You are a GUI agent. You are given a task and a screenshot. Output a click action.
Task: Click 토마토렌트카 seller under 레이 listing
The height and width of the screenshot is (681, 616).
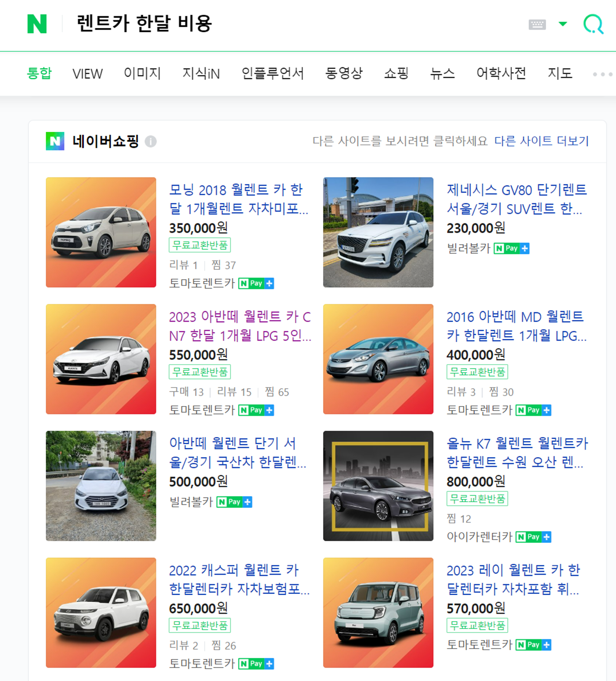tap(479, 645)
